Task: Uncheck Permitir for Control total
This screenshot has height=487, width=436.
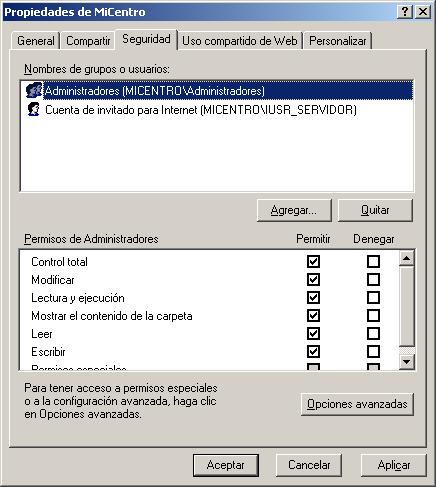Action: pyautogui.click(x=313, y=262)
